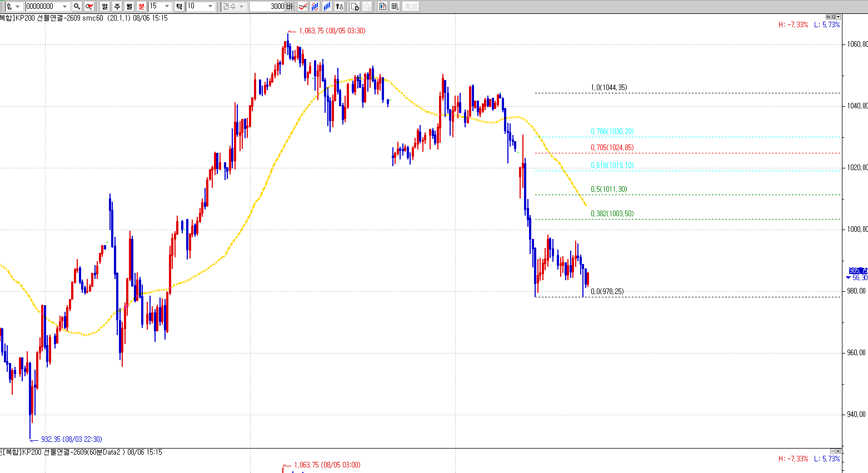Click the low label 932.35 (08/03 22:30)
This screenshot has width=868, height=473.
(72, 439)
